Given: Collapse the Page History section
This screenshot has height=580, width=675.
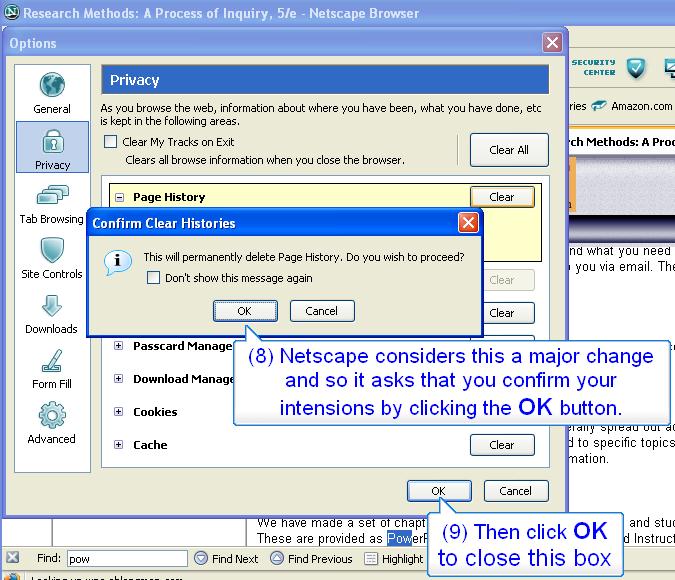Looking at the screenshot, I should (119, 197).
